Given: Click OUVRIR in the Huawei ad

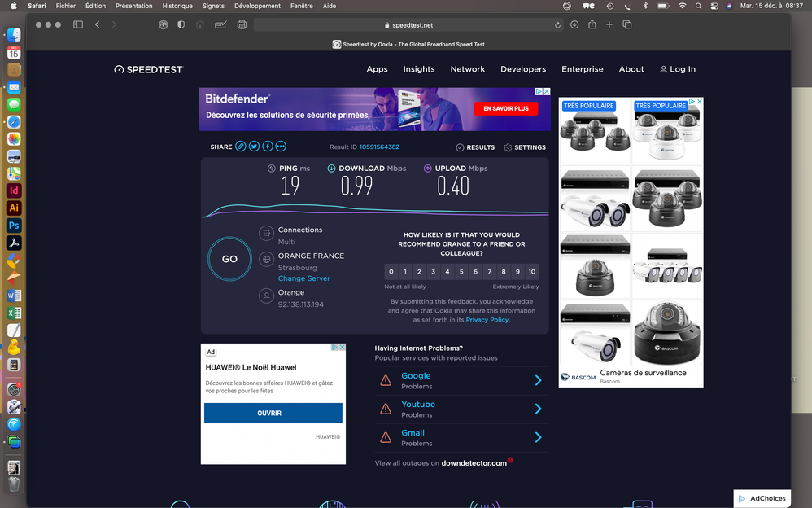Looking at the screenshot, I should point(273,413).
